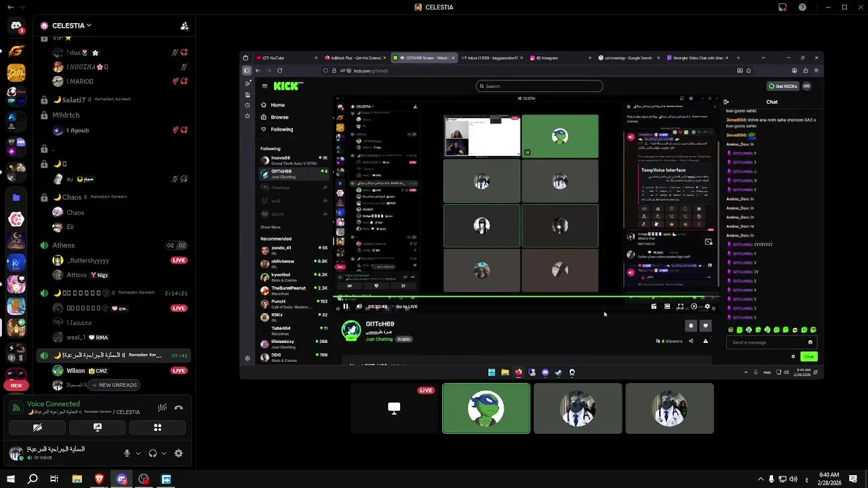The image size is (868, 488).
Task: Open Kick player settings gear
Action: (707, 306)
